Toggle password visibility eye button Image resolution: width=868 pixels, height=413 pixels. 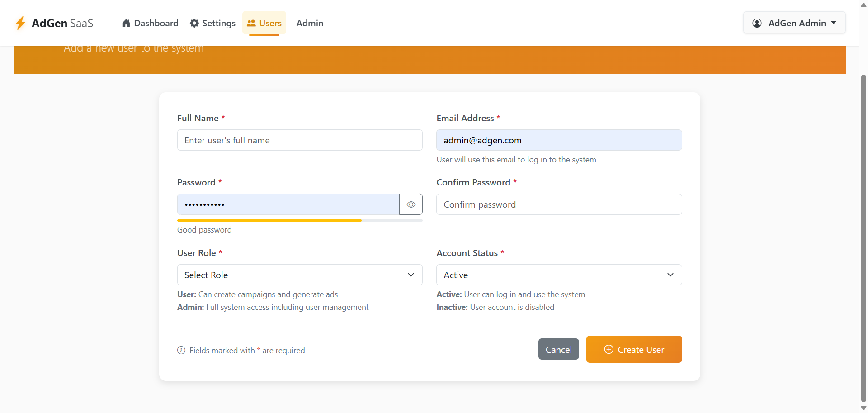[411, 204]
